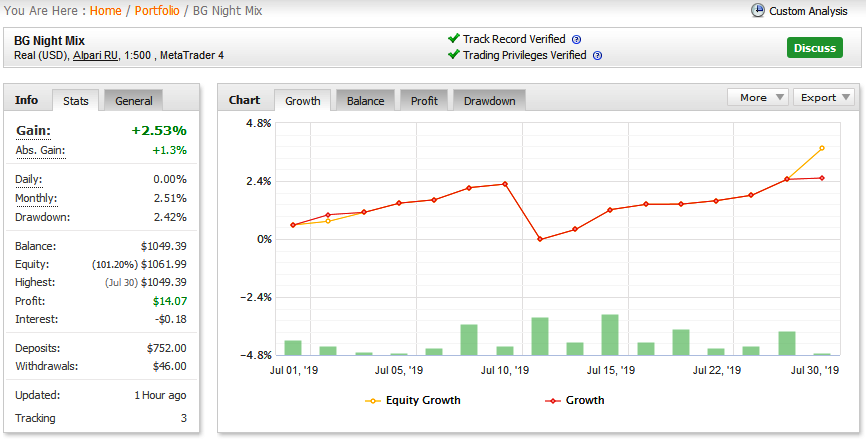This screenshot has height=444, width=866.
Task: Click the Custom Analysis clock icon
Action: tap(758, 10)
